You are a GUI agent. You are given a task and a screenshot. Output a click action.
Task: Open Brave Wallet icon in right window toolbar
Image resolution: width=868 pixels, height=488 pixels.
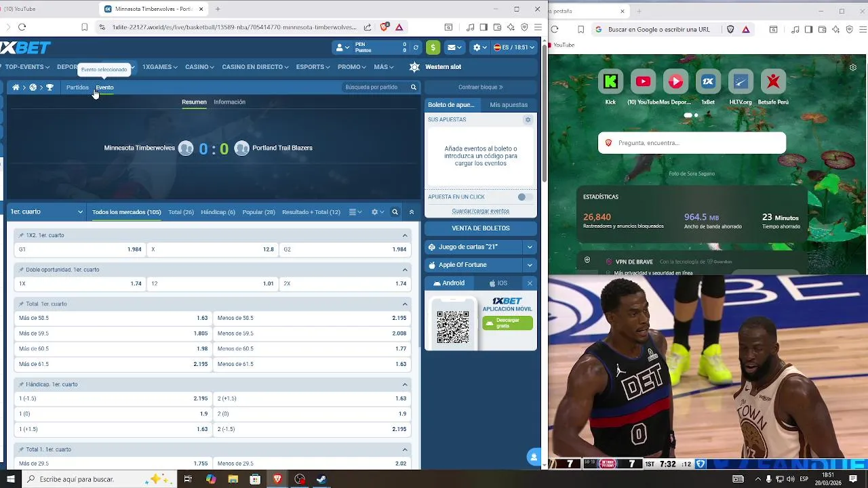click(x=823, y=29)
